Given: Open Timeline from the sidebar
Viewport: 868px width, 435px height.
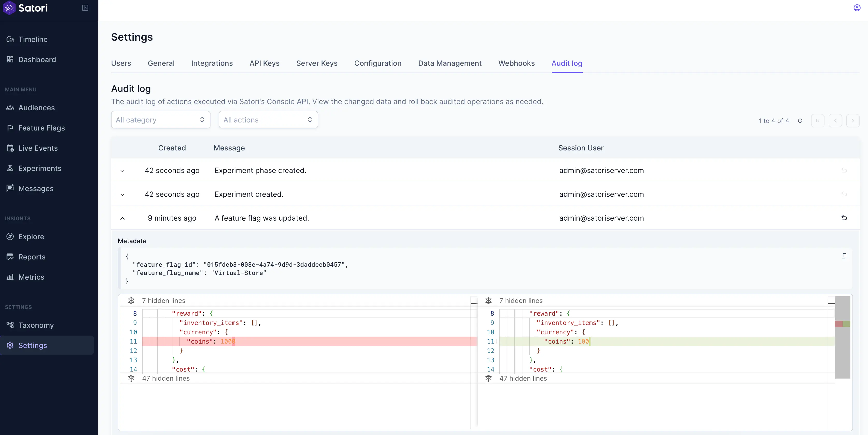Looking at the screenshot, I should (x=33, y=39).
